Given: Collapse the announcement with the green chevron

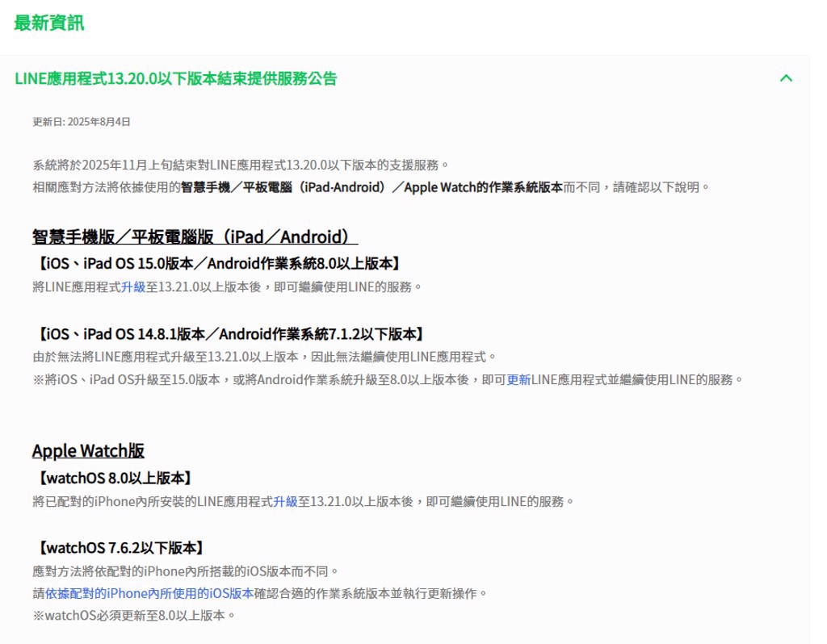Looking at the screenshot, I should pos(786,78).
